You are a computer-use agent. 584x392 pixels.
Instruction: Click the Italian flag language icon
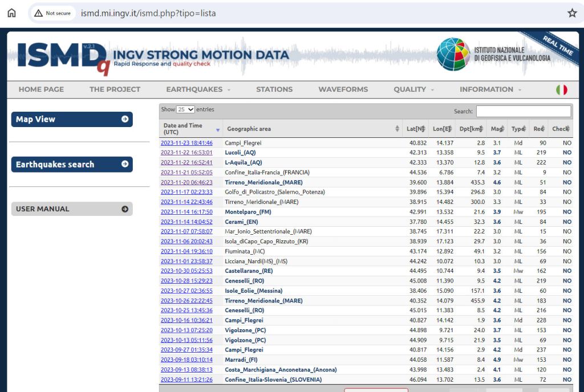click(561, 89)
